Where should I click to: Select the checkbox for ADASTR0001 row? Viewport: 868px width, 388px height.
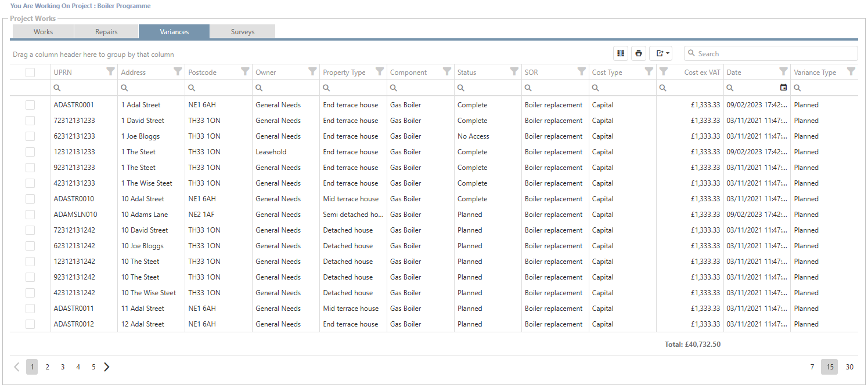coord(30,105)
